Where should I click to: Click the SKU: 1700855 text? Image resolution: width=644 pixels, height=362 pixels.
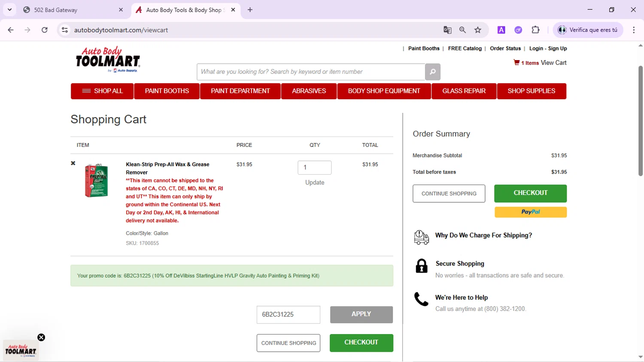pos(142,243)
